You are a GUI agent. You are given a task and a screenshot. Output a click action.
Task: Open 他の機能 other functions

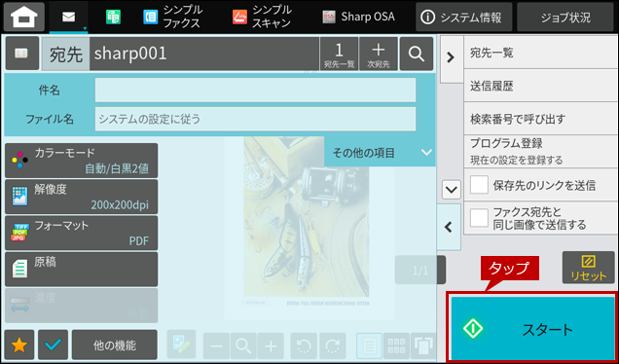115,345
